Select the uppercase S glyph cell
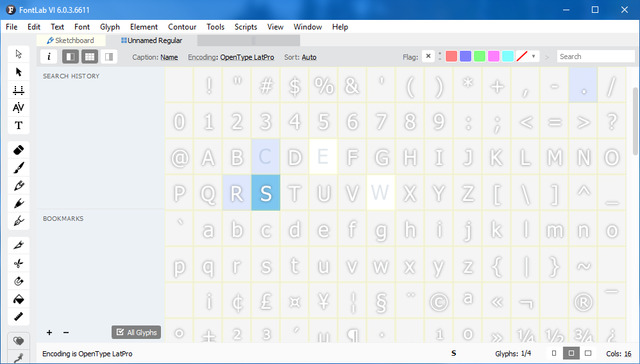 click(x=266, y=193)
